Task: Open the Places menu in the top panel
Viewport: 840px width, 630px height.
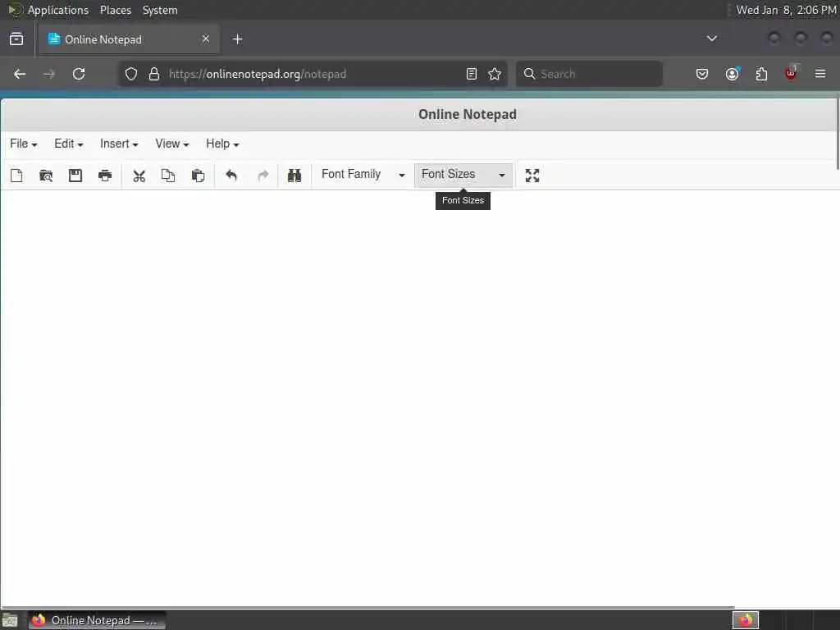Action: pyautogui.click(x=115, y=10)
